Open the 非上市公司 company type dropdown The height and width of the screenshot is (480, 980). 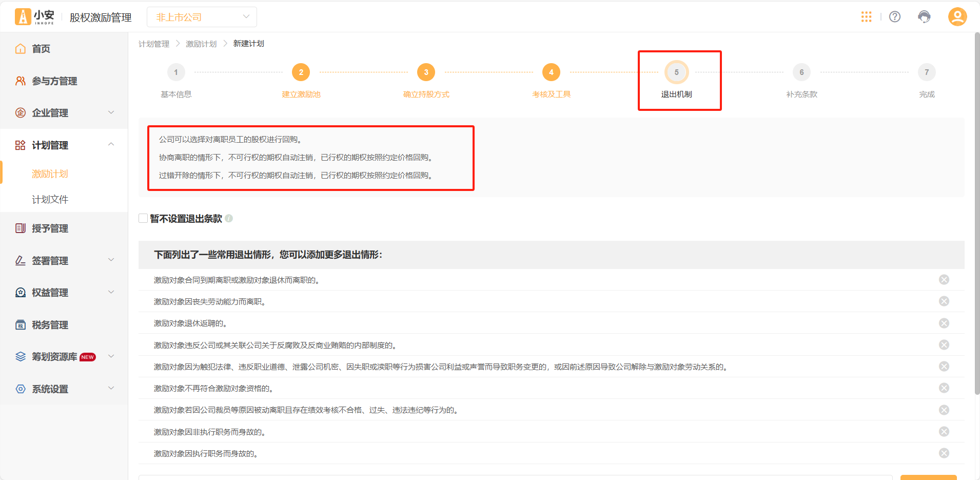[202, 17]
